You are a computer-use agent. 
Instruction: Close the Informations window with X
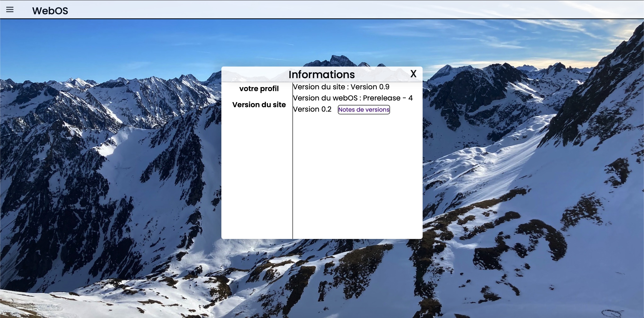pyautogui.click(x=413, y=74)
